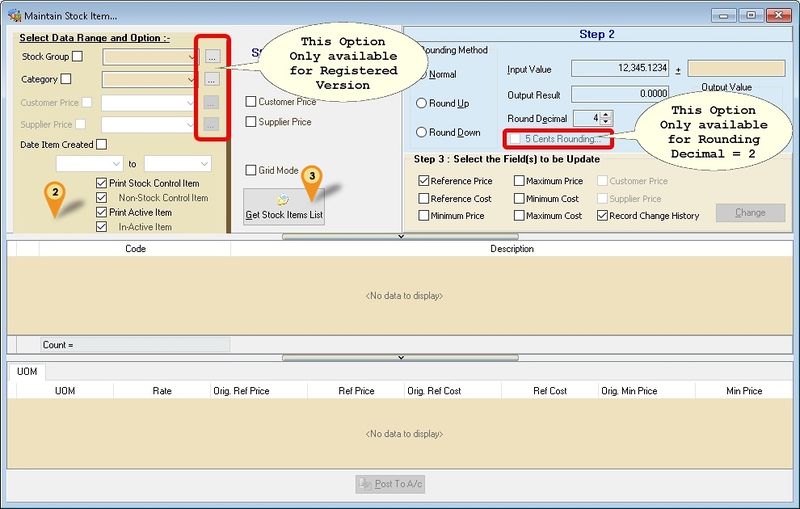Collapse the upper panel splitter arrow
This screenshot has width=800, height=509.
tap(401, 237)
